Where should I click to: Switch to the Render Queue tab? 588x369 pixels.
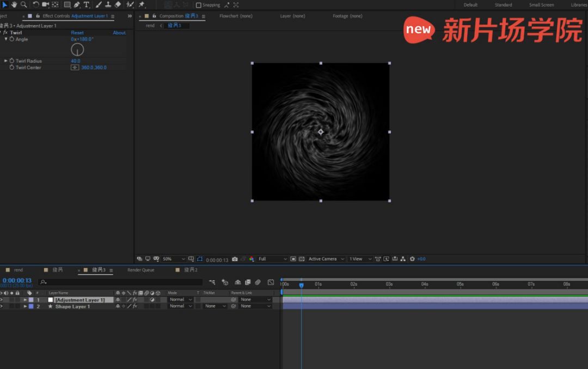(x=140, y=270)
